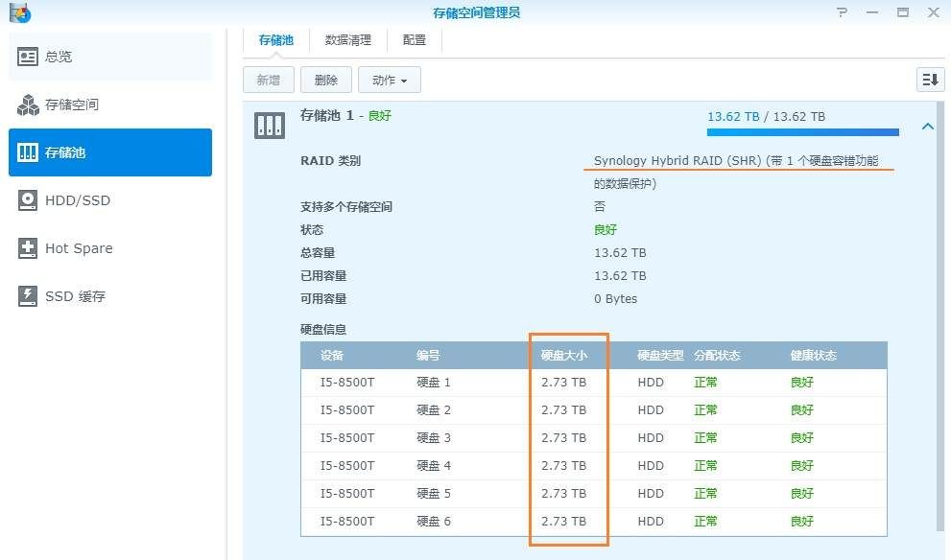The width and height of the screenshot is (951, 560).
Task: Click the 新增 button
Action: pyautogui.click(x=269, y=81)
